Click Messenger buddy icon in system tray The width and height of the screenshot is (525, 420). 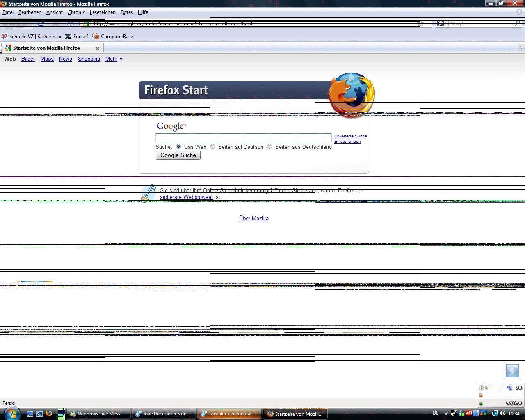tap(461, 413)
